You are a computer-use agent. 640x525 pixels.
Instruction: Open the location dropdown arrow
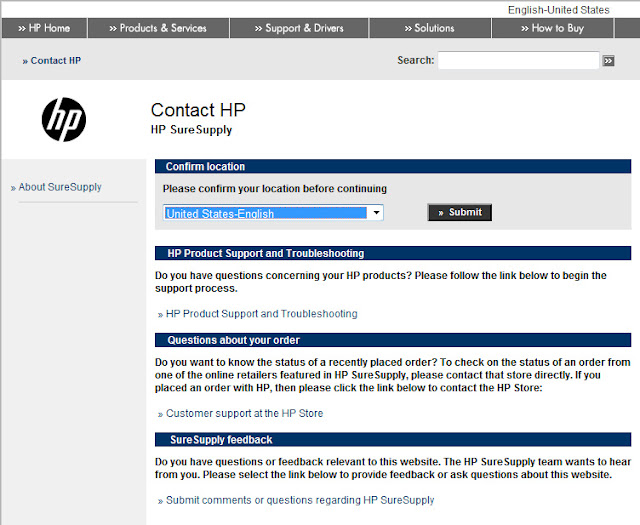click(376, 213)
